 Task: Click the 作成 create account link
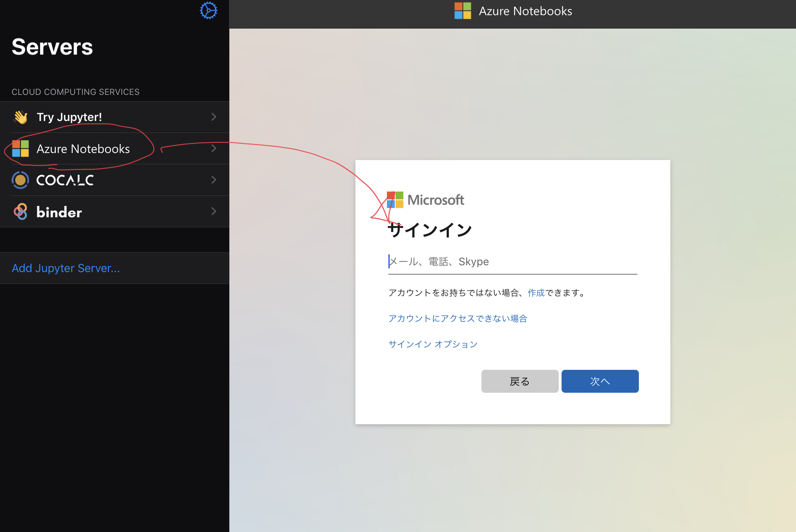tap(536, 293)
